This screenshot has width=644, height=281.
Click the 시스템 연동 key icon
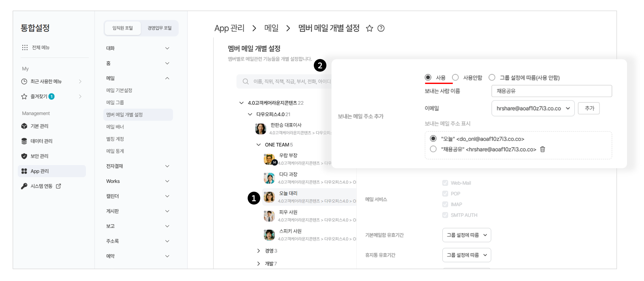tap(24, 186)
